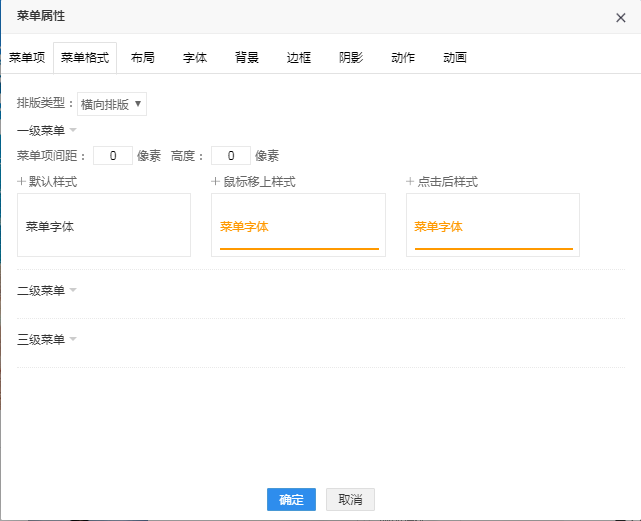Image resolution: width=641 pixels, height=521 pixels.
Task: Close the 菜单属性 dialog
Action: [x=621, y=17]
